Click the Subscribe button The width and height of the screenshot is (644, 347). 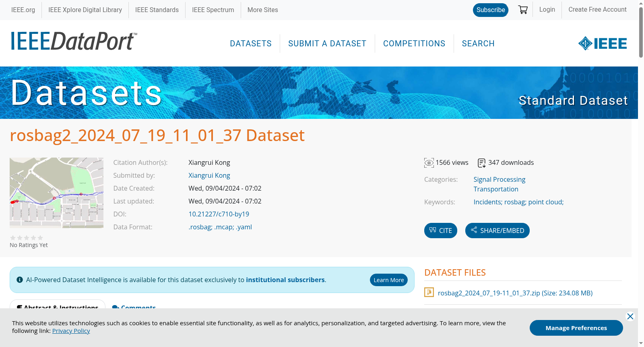click(491, 10)
